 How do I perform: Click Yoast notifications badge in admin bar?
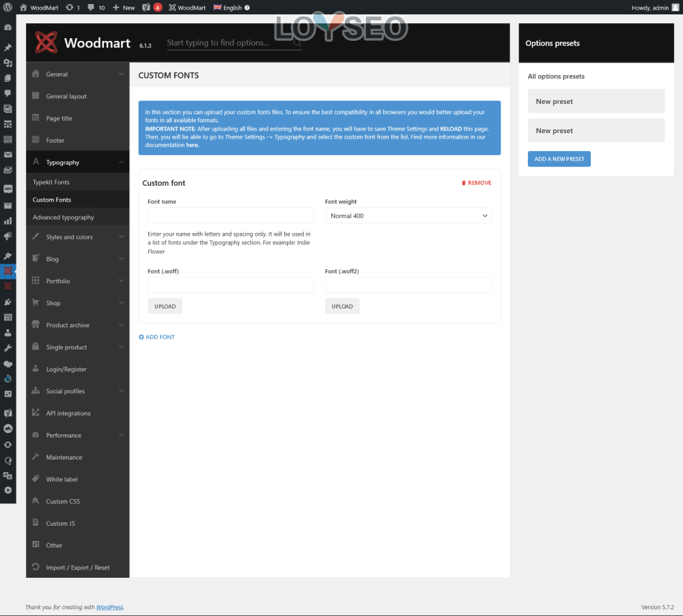pyautogui.click(x=158, y=8)
